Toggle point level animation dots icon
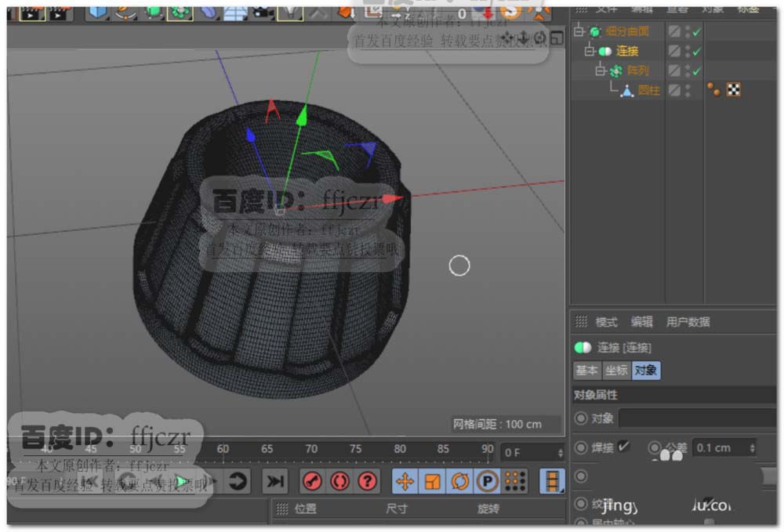This screenshot has width=784, height=532. (514, 482)
